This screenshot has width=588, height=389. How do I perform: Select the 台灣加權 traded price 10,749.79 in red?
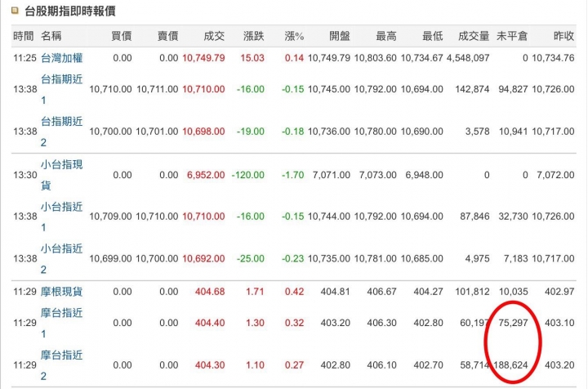point(203,58)
